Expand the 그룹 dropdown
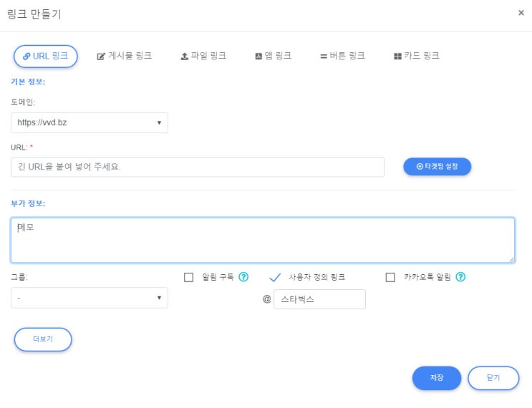Screen dimensions: 532x408 pyautogui.click(x=90, y=298)
